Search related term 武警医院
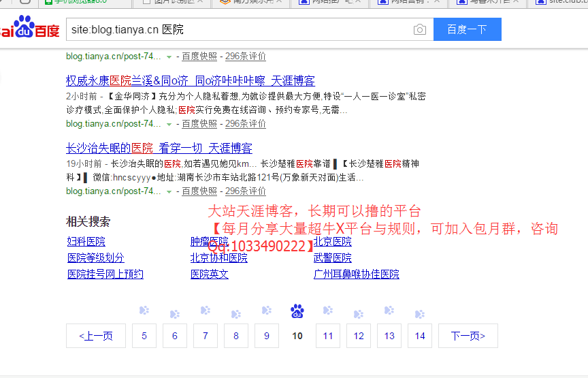Screen dimensions: 588x378 333,258
